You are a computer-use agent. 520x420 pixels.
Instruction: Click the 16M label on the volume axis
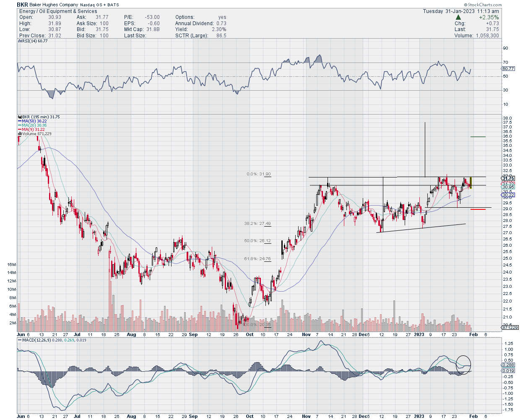(x=11, y=265)
